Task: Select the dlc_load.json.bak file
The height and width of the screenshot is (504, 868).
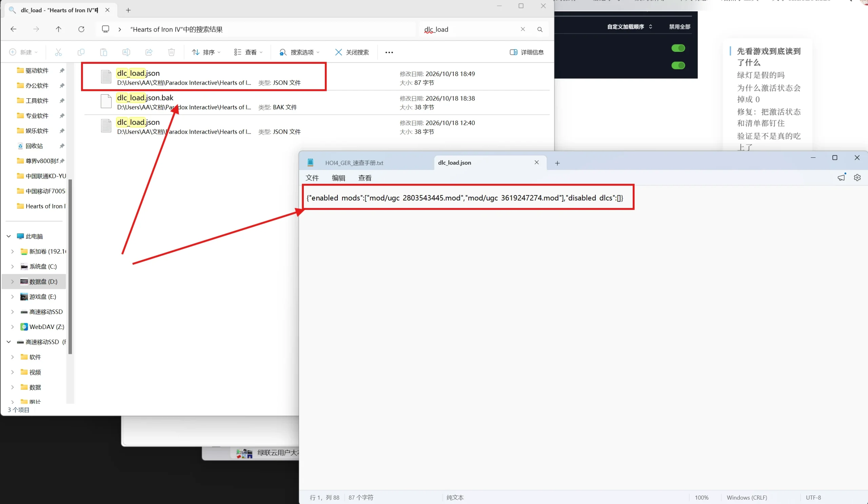Action: [317, 102]
